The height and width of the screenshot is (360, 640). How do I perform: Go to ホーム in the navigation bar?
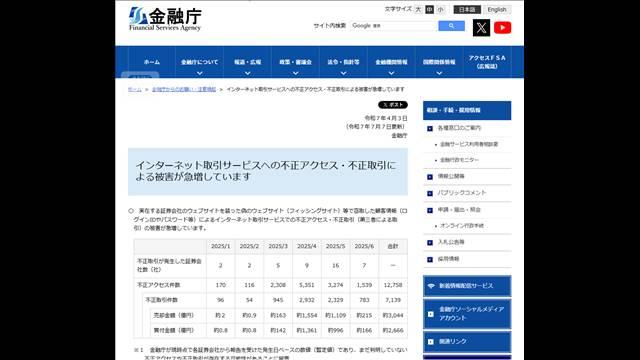coord(152,62)
